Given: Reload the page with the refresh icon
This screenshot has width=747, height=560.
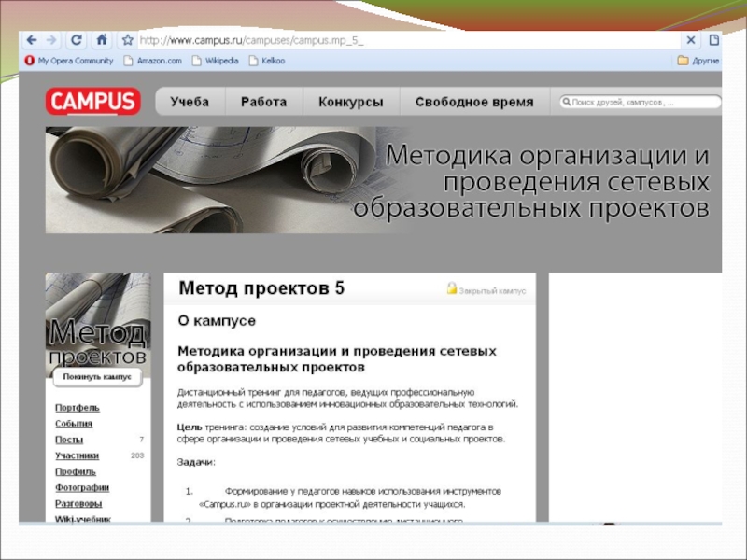Looking at the screenshot, I should pos(77,40).
